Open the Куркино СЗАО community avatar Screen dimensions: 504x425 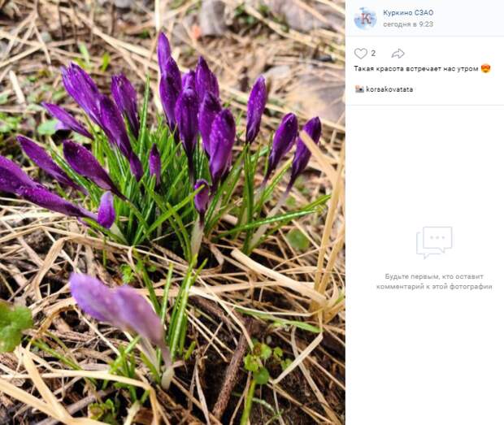(x=365, y=19)
